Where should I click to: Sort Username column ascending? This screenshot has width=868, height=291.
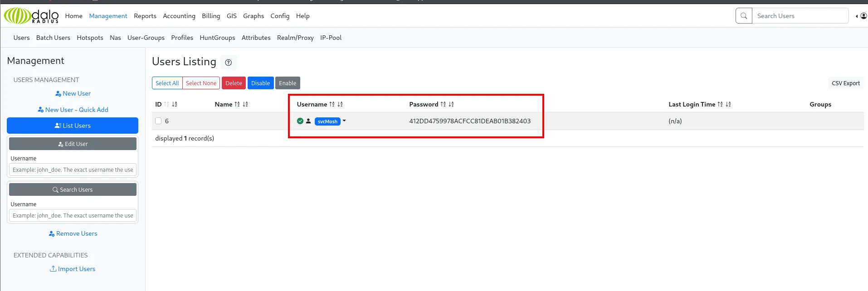tap(332, 104)
